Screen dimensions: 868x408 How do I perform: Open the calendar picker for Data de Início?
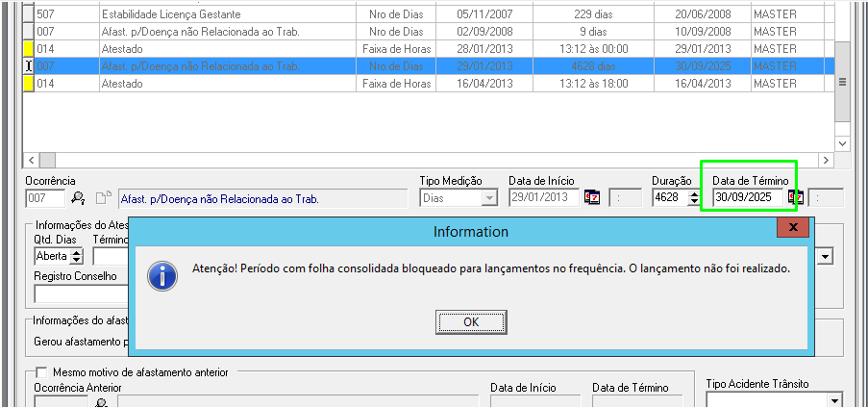tap(593, 197)
